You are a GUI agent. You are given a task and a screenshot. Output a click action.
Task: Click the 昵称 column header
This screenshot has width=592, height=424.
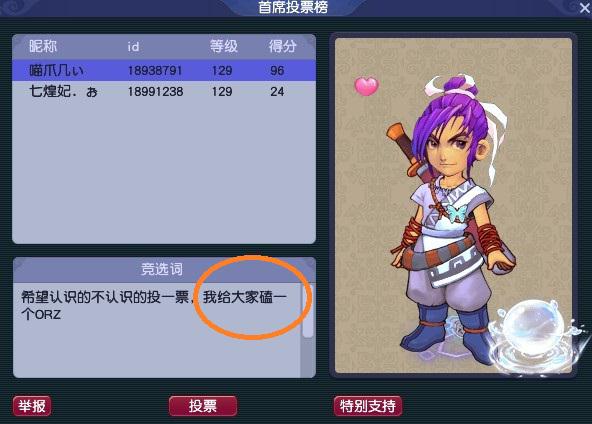coord(43,46)
